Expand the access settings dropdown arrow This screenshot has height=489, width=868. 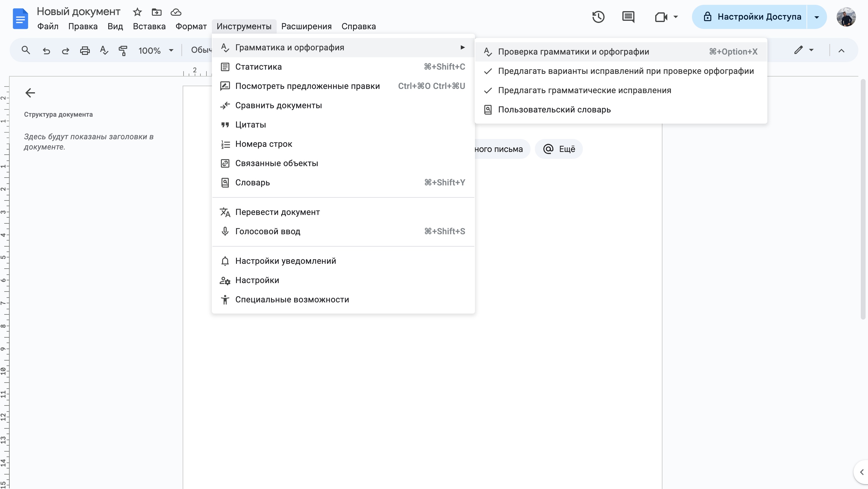[x=816, y=17]
